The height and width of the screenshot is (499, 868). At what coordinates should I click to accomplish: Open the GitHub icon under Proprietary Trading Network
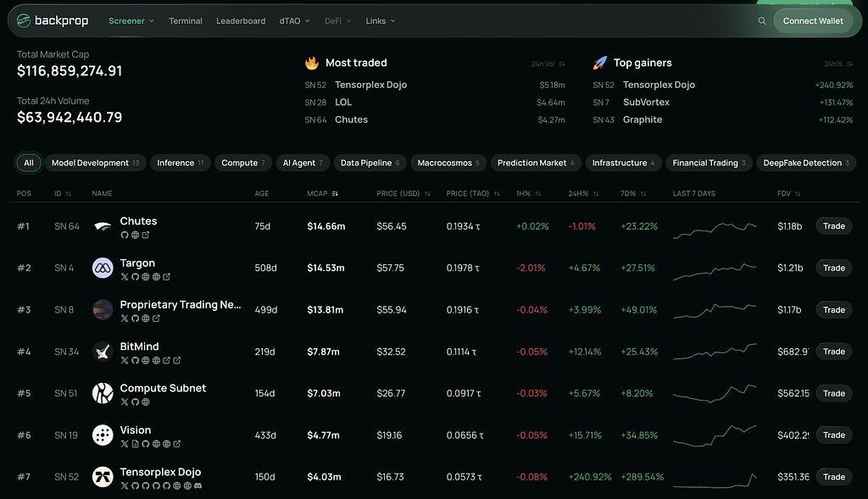pos(135,319)
